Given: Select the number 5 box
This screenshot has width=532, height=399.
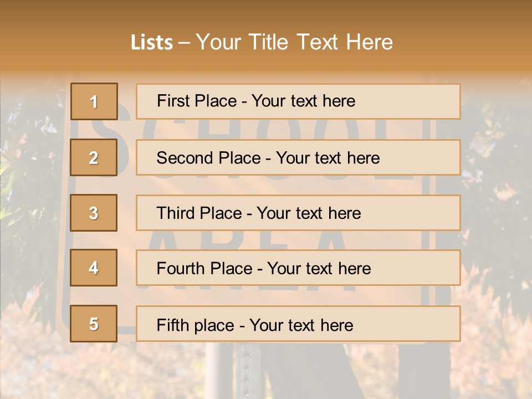Looking at the screenshot, I should pyautogui.click(x=94, y=324).
